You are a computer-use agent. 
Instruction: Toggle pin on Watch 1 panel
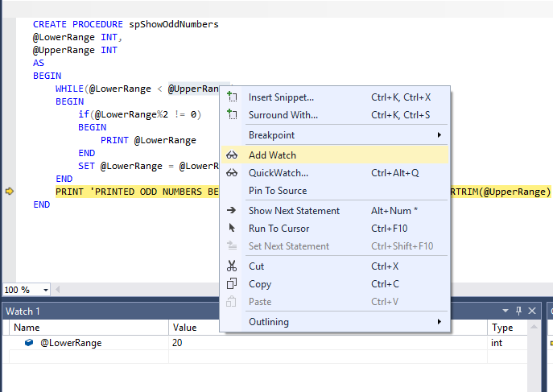click(x=518, y=311)
